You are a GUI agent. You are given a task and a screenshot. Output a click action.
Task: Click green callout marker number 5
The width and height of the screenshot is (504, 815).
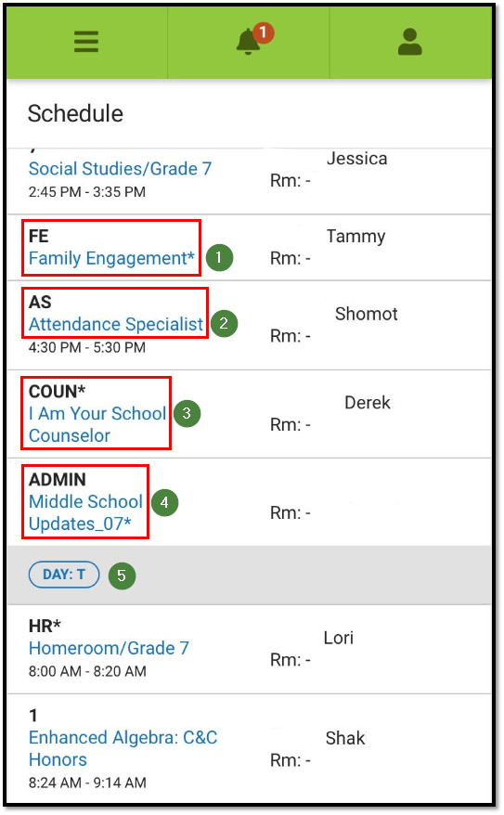pyautogui.click(x=123, y=576)
